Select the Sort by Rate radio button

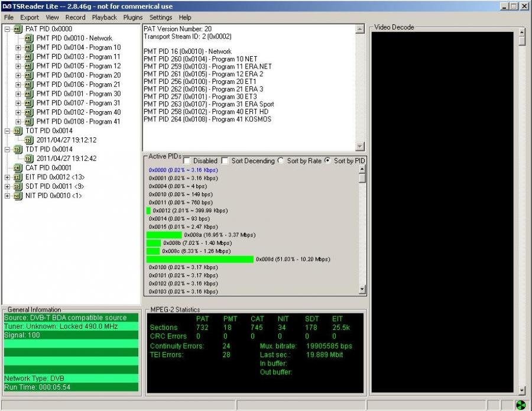pos(281,161)
